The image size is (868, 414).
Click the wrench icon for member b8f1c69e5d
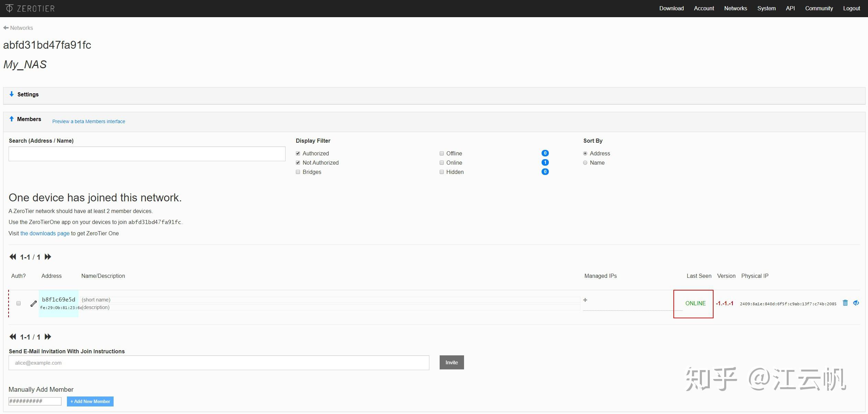tap(33, 304)
